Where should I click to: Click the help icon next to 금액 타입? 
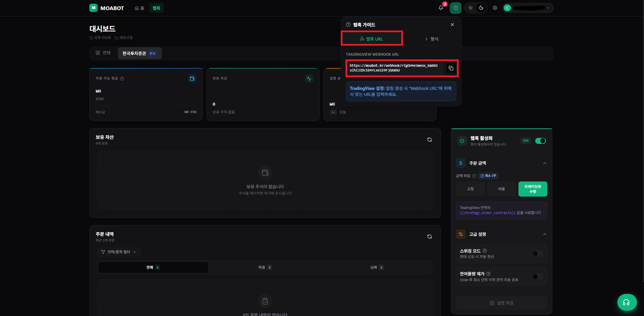[474, 176]
